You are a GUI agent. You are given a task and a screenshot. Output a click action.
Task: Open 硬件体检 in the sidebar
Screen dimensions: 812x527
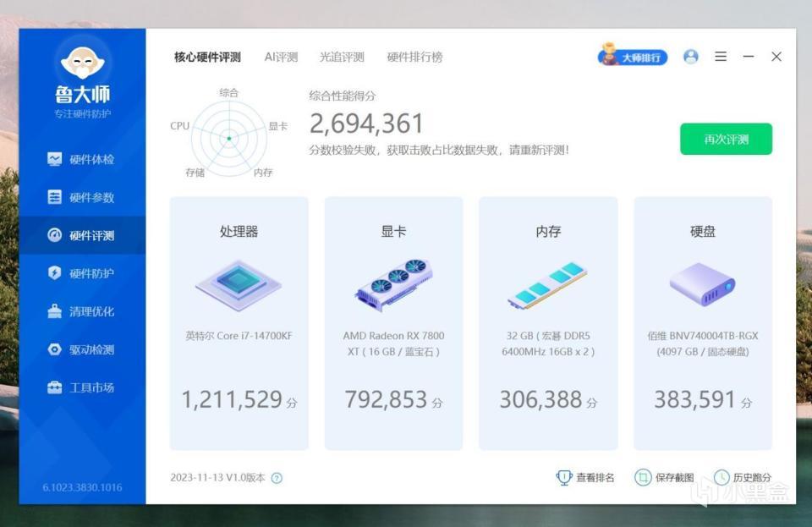82,159
